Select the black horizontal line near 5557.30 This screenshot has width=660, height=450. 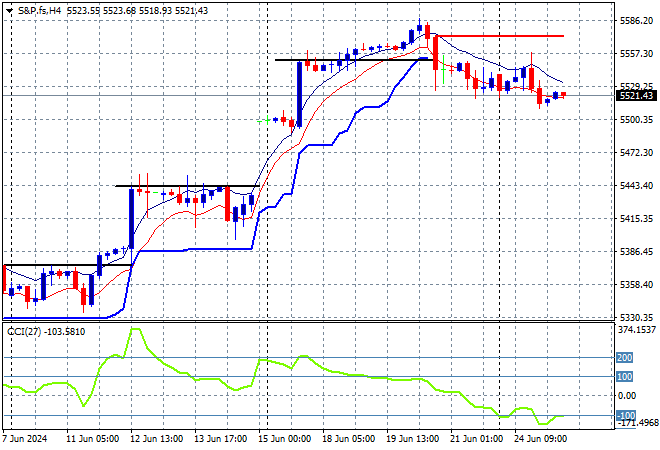click(354, 60)
